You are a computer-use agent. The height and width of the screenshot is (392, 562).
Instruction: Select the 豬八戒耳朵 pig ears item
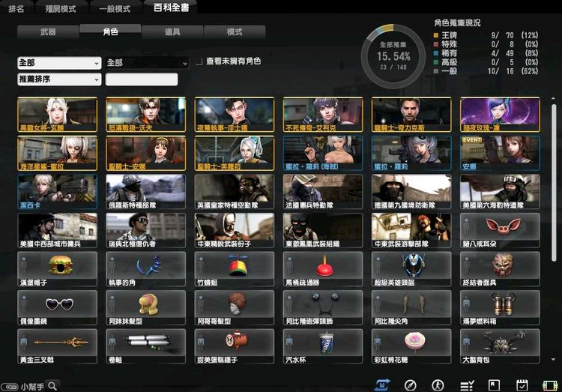(500, 230)
